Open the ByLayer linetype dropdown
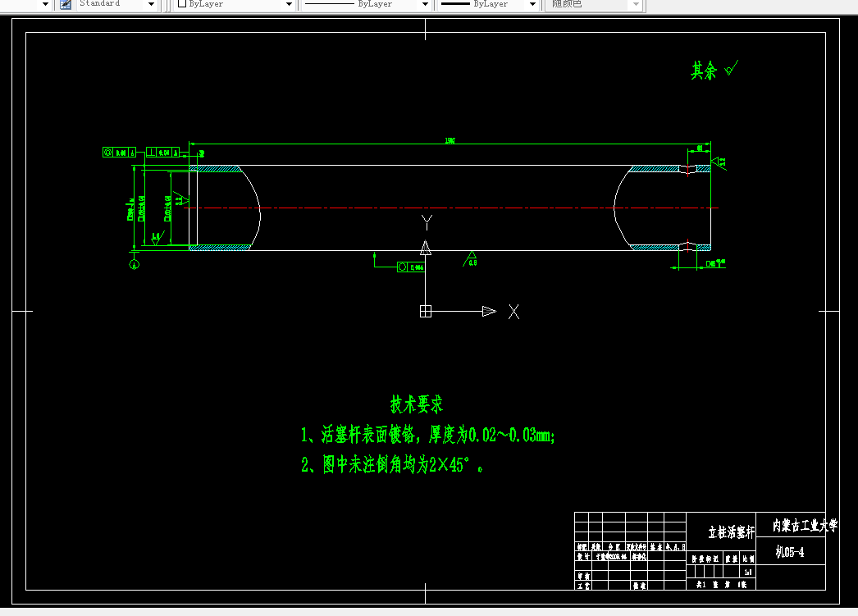The width and height of the screenshot is (858, 616). pos(425,4)
